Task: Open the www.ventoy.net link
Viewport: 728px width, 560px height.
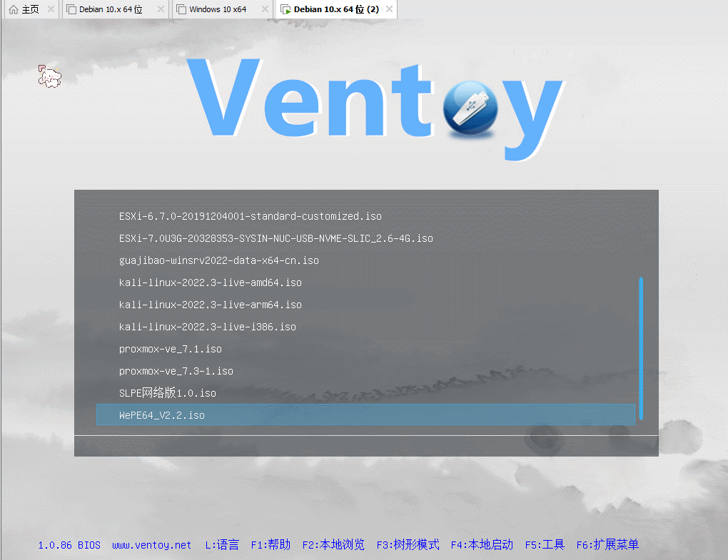Action: point(152,545)
